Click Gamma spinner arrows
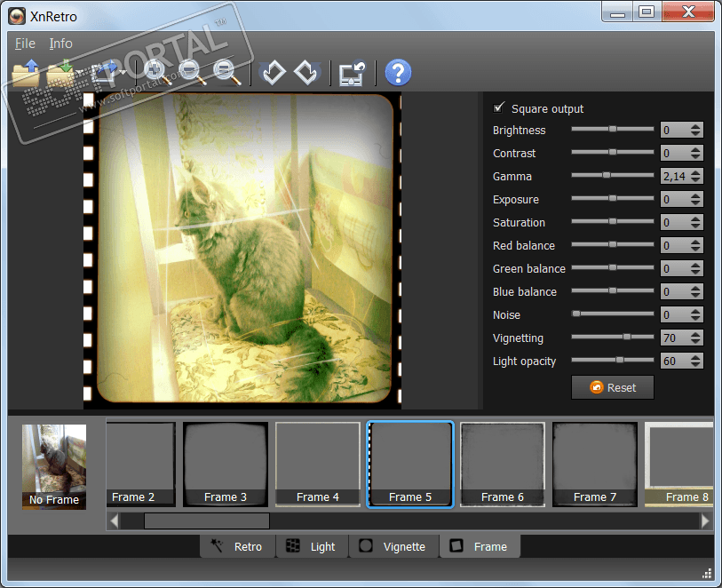722x588 pixels. pyautogui.click(x=695, y=176)
